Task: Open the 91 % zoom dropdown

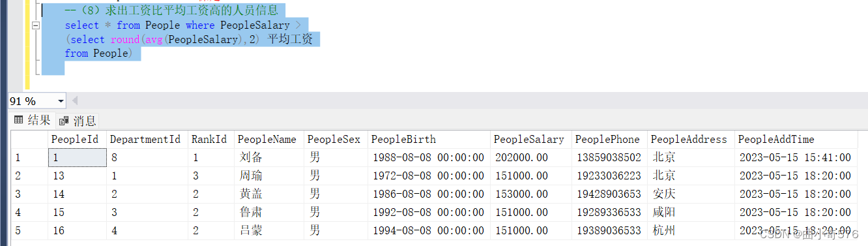Action: tap(61, 101)
